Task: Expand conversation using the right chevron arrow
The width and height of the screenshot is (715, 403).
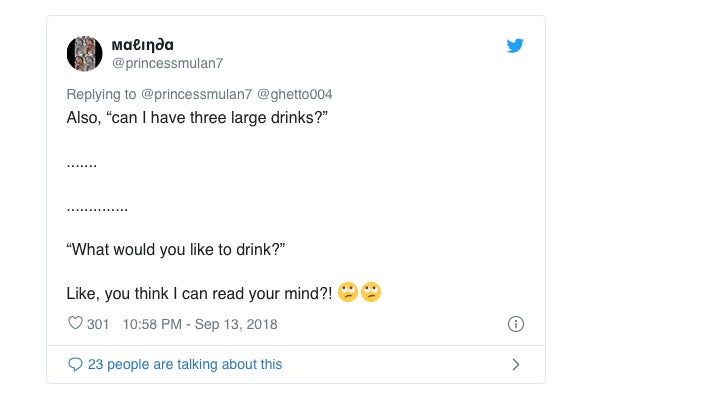Action: pyautogui.click(x=516, y=365)
